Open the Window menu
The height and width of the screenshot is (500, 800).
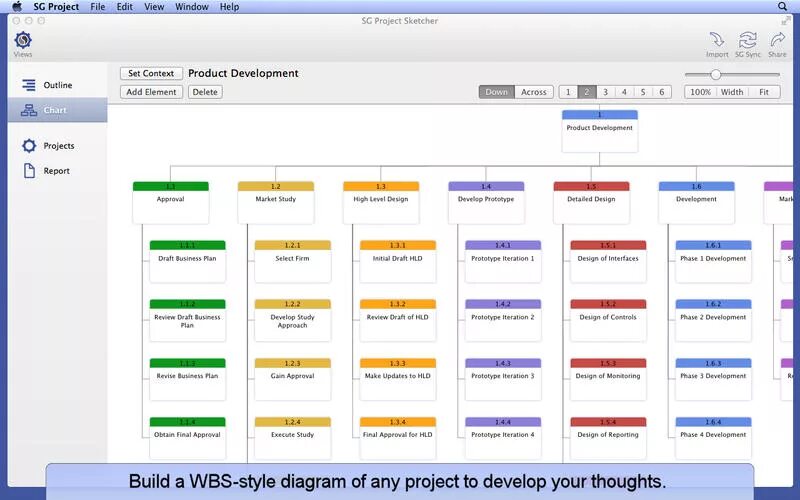[x=192, y=7]
